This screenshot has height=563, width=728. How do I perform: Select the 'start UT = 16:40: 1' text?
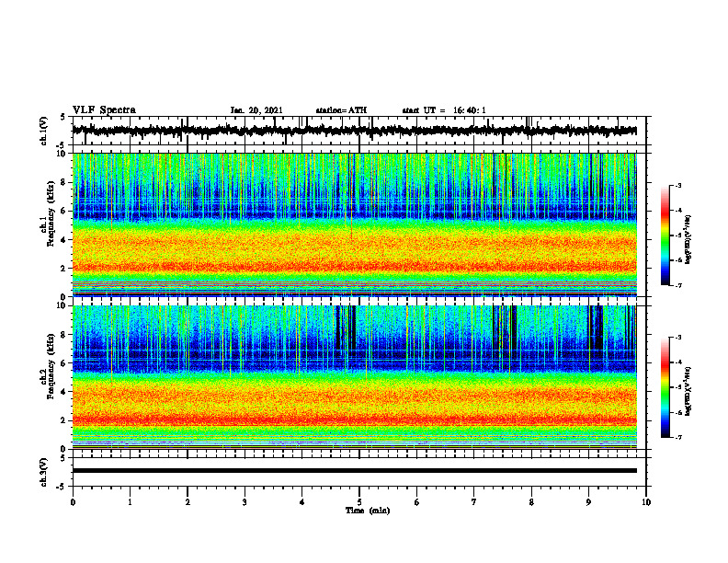point(444,110)
